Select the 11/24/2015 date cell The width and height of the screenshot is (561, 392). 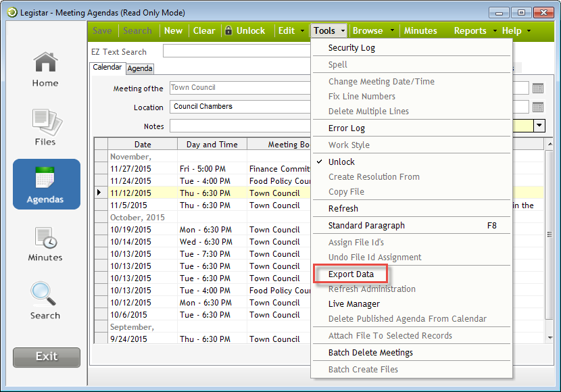click(143, 181)
